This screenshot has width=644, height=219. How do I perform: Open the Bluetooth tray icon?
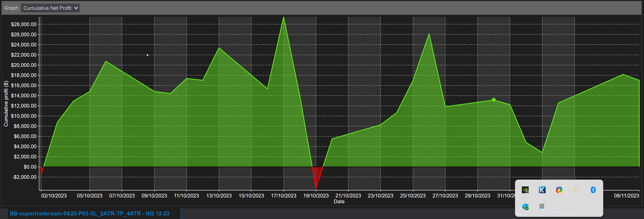coord(593,190)
